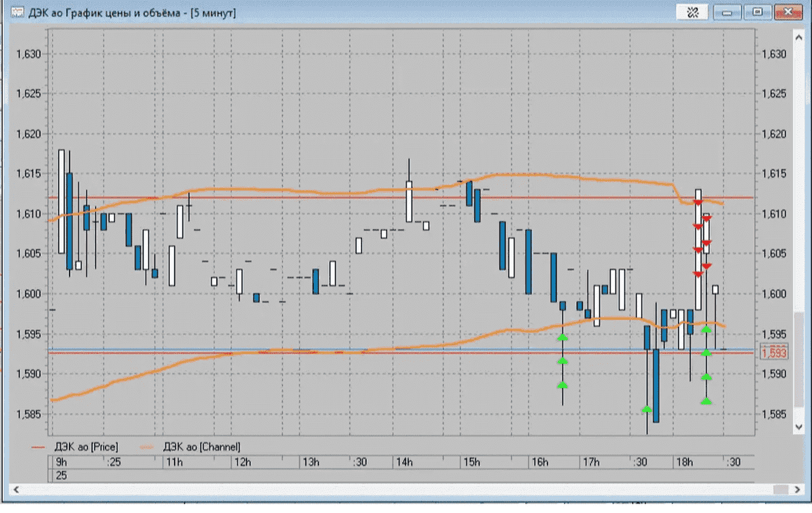Click the 11h label on time axis

(x=175, y=463)
